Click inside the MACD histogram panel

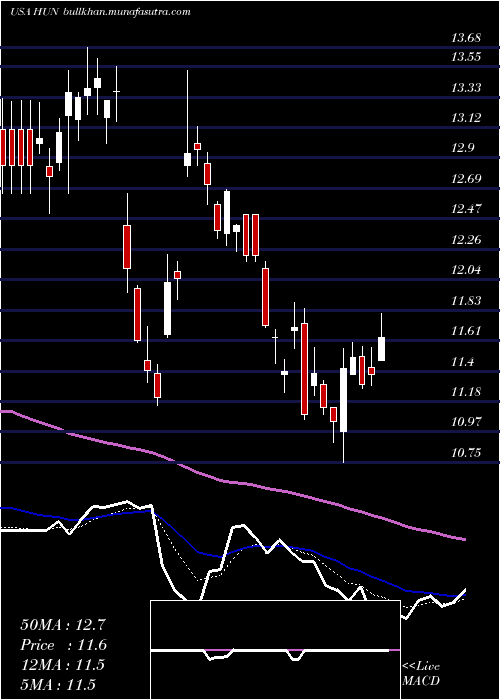point(275,650)
